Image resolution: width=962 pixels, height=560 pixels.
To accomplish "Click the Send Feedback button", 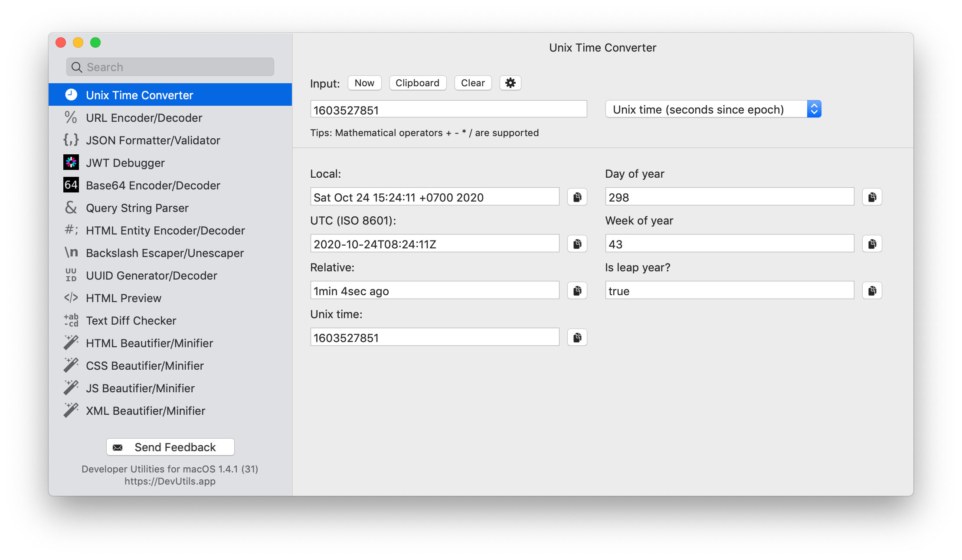I will point(170,447).
